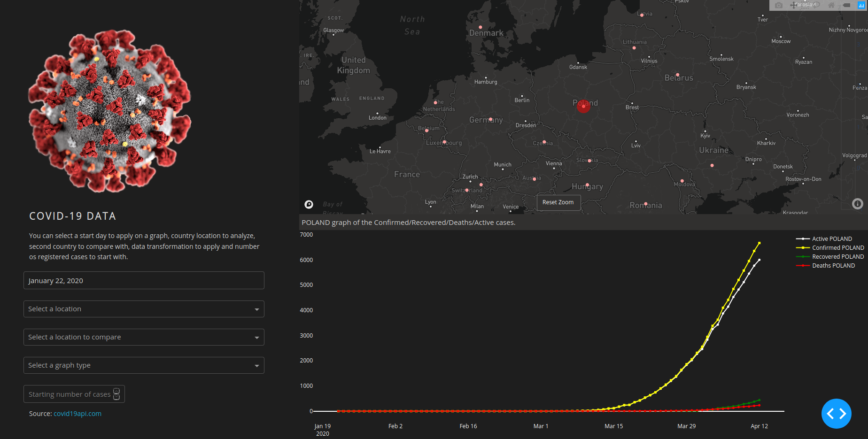Viewport: 868px width, 439px height.
Task: Click the 'London' city label on map
Action: 378,118
